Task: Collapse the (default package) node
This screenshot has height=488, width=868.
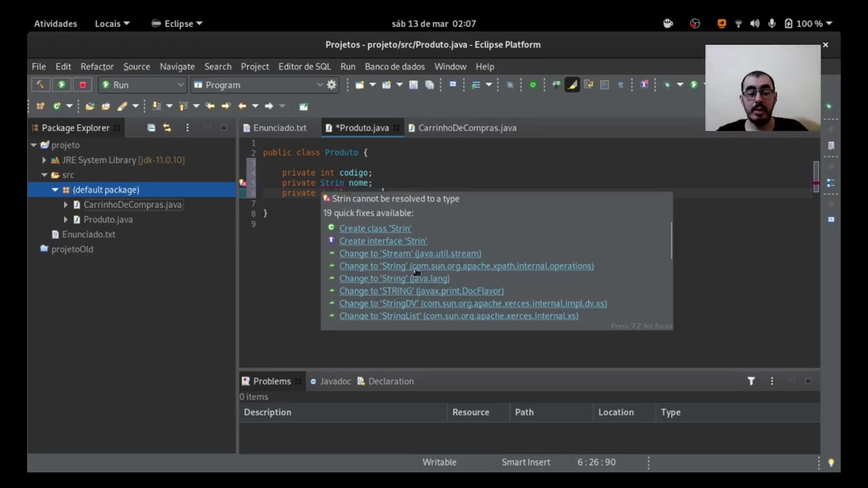Action: point(55,190)
